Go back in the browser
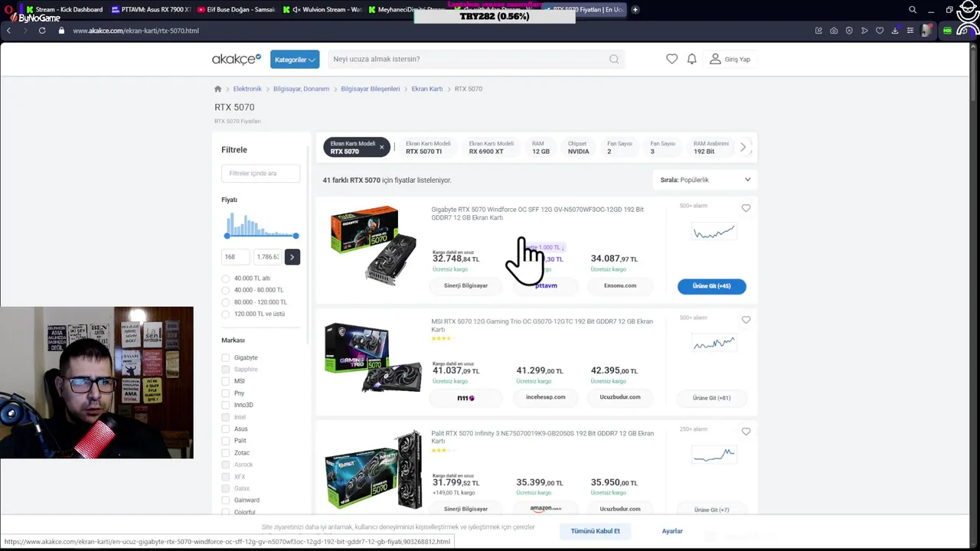The width and height of the screenshot is (980, 551). [8, 31]
